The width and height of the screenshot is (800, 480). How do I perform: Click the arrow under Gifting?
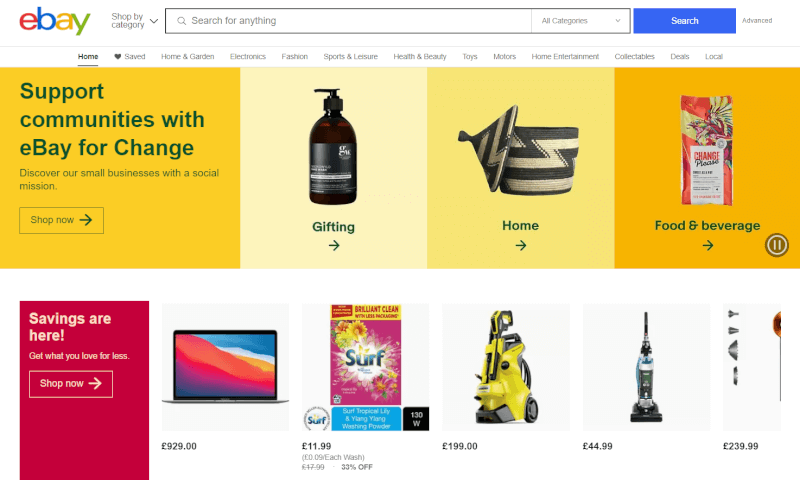[334, 245]
